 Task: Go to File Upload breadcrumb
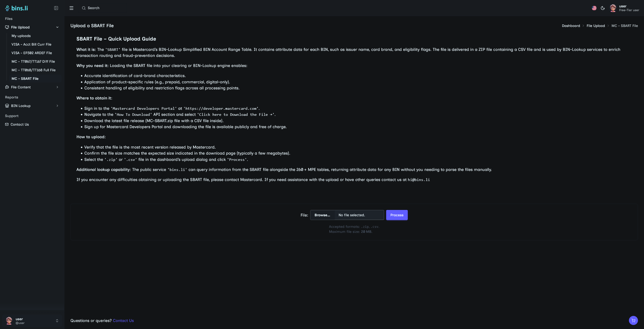tap(596, 26)
